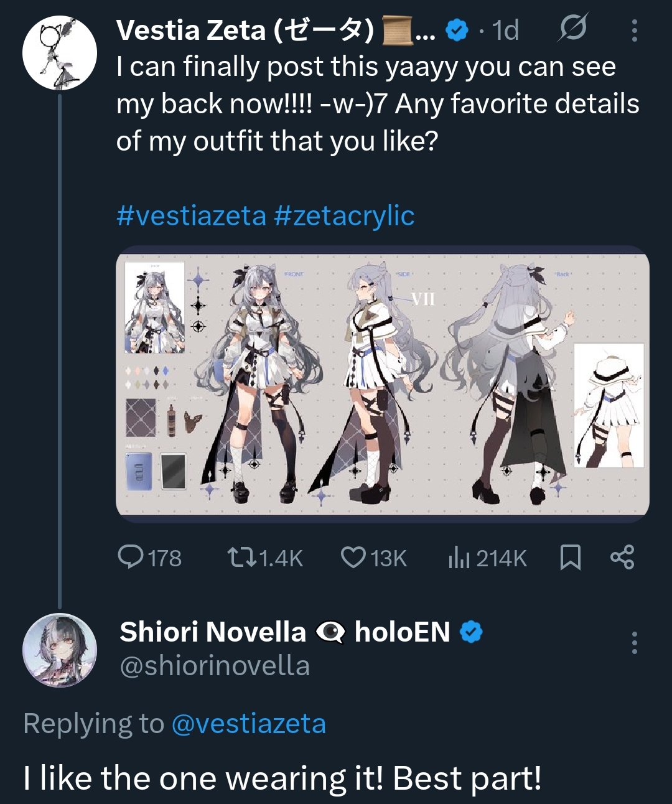Open the #vestiazeta hashtag

[191, 216]
